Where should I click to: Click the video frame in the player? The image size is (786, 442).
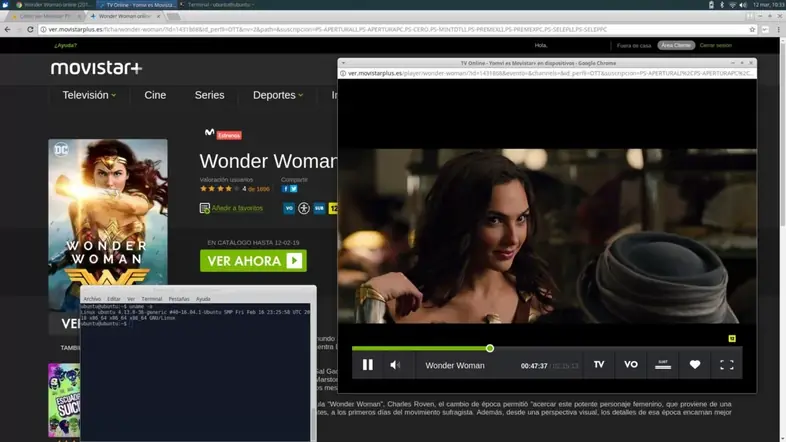547,236
